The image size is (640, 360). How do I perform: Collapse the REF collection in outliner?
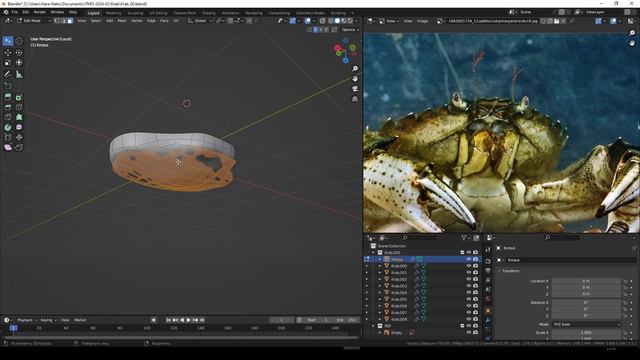[x=373, y=326]
